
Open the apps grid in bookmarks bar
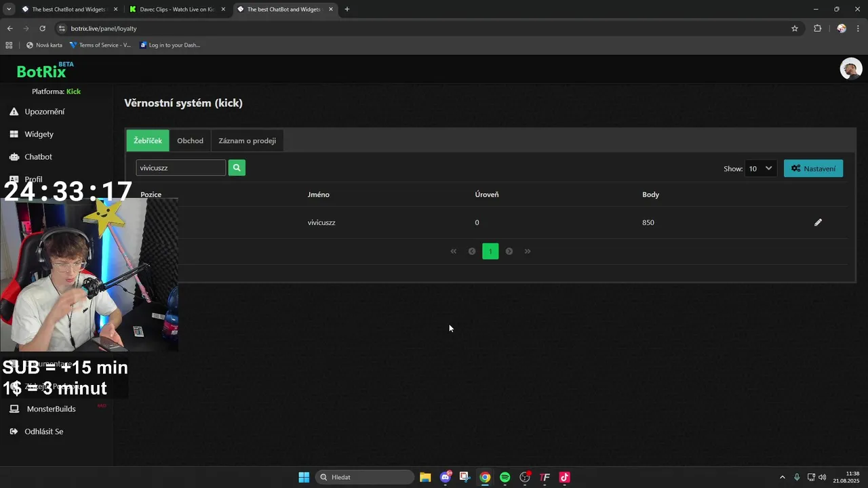(9, 45)
